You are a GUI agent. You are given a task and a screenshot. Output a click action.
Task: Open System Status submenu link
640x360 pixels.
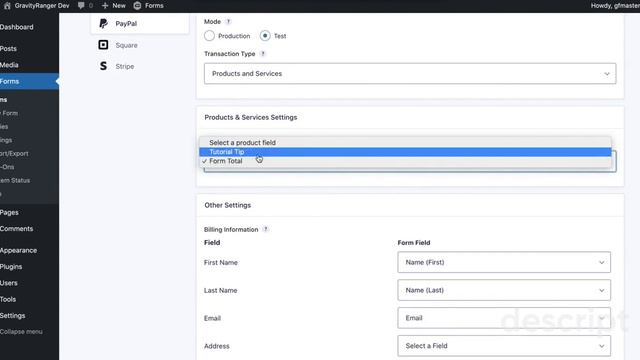(x=15, y=180)
